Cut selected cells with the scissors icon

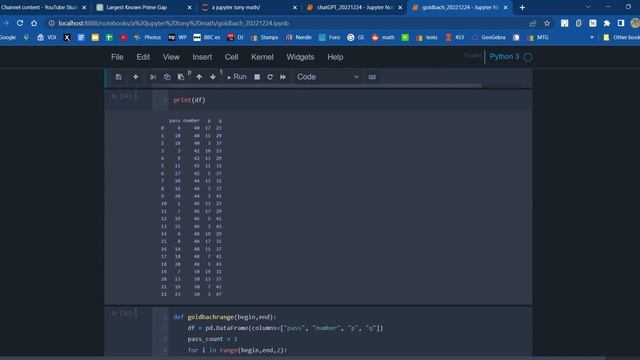click(153, 77)
